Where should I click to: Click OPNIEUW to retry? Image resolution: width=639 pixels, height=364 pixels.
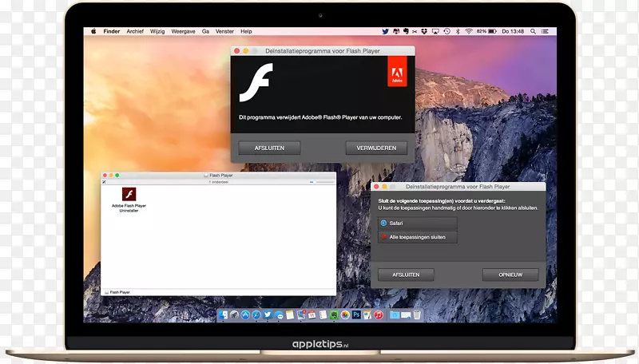click(510, 275)
